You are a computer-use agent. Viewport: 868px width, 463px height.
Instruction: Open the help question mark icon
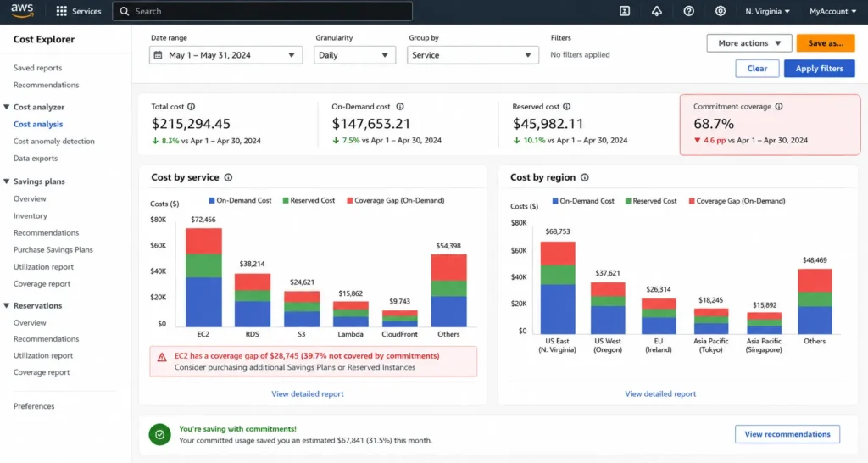[x=688, y=11]
